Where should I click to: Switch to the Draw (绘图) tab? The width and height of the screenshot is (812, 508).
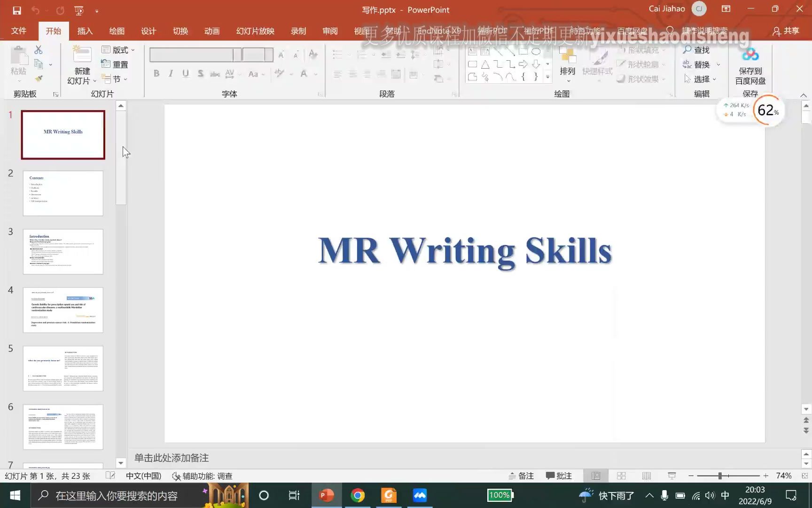(117, 31)
